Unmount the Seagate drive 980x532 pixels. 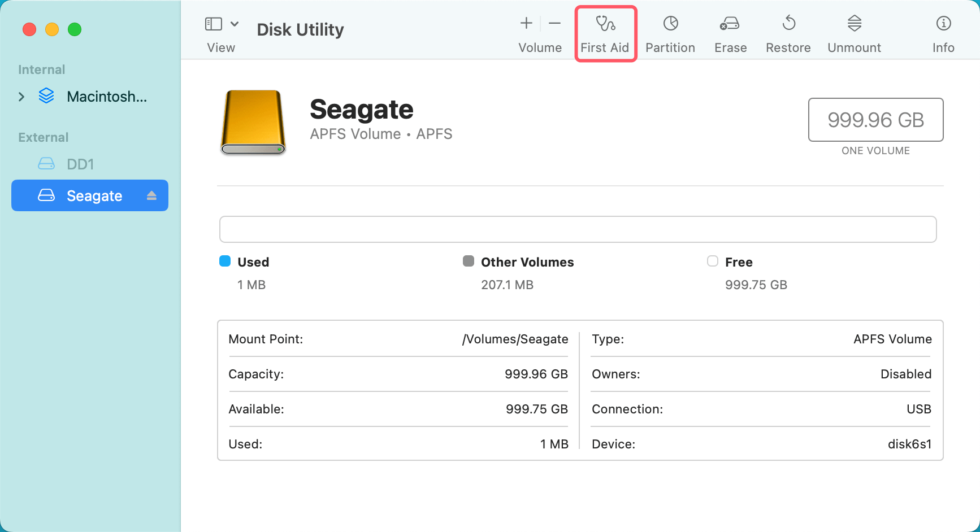pos(853,33)
